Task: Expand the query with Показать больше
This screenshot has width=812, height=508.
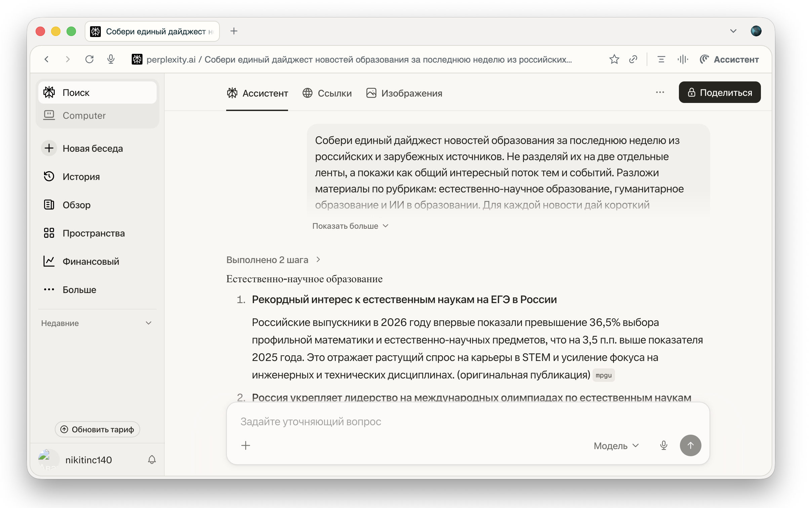Action: click(350, 226)
